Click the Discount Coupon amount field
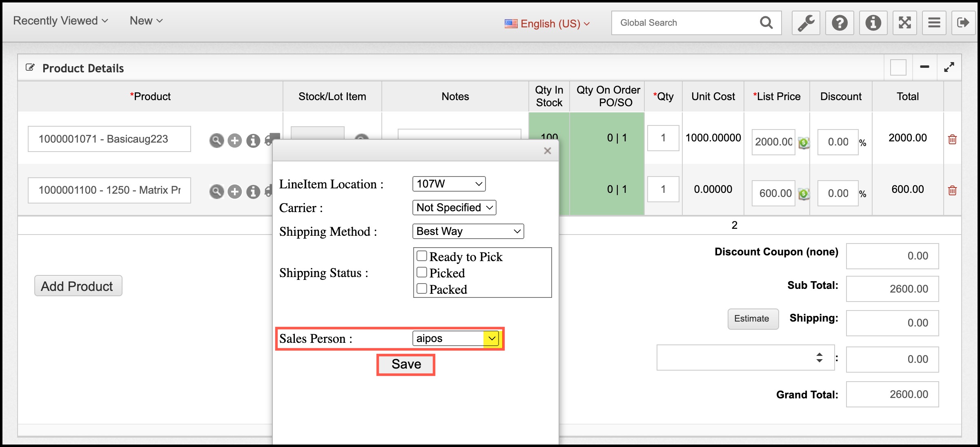Image resolution: width=980 pixels, height=447 pixels. point(892,256)
